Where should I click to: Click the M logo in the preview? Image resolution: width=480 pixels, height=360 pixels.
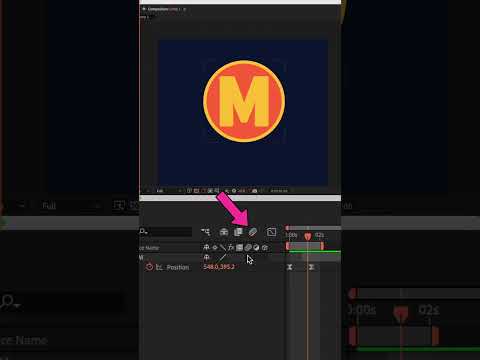pyautogui.click(x=244, y=101)
